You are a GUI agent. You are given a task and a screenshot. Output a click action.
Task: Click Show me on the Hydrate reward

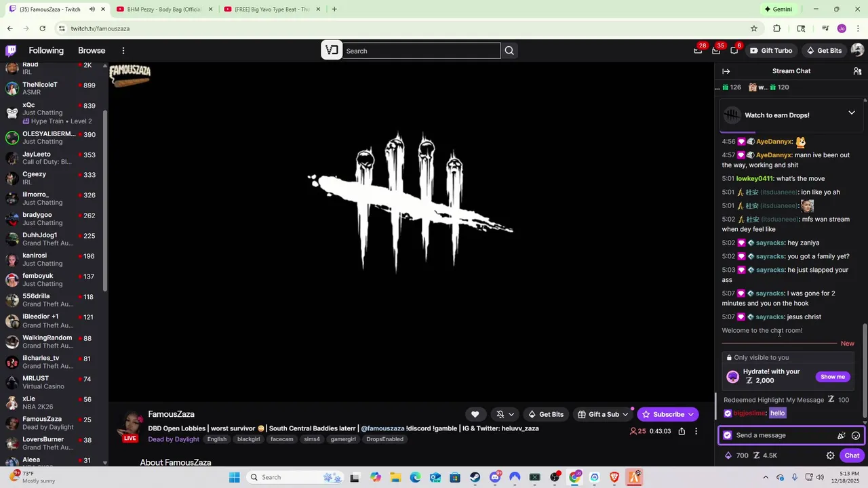point(833,377)
